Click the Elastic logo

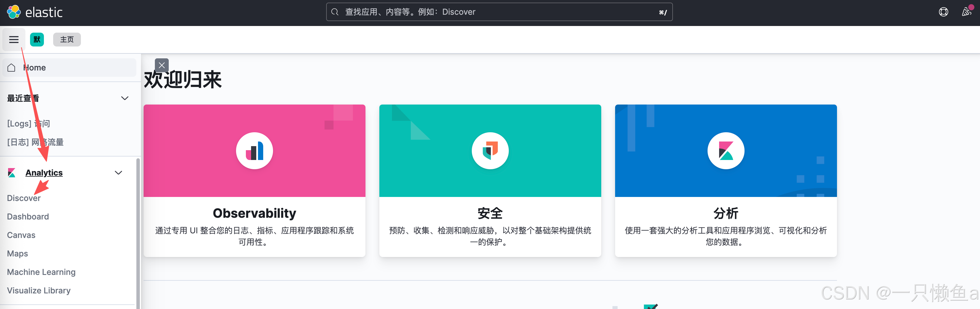pyautogui.click(x=35, y=12)
